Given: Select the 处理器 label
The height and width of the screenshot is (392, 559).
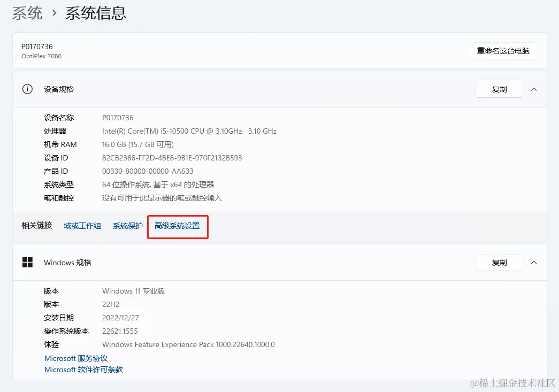Looking at the screenshot, I should pyautogui.click(x=55, y=131).
